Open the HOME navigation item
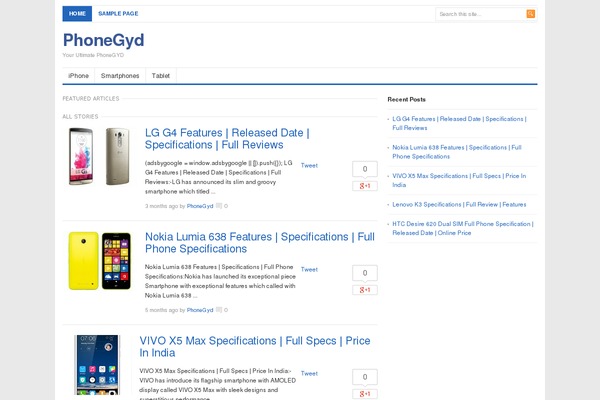 pos(77,14)
